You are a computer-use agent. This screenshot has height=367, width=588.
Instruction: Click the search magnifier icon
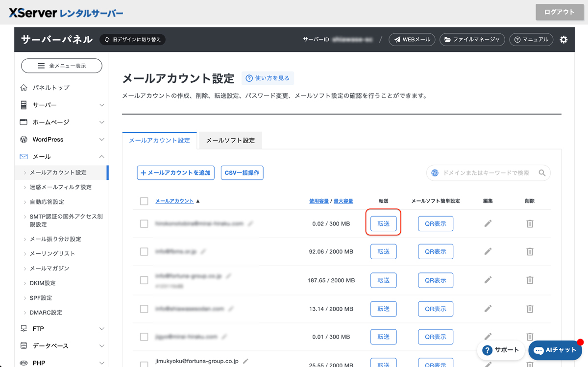point(542,173)
